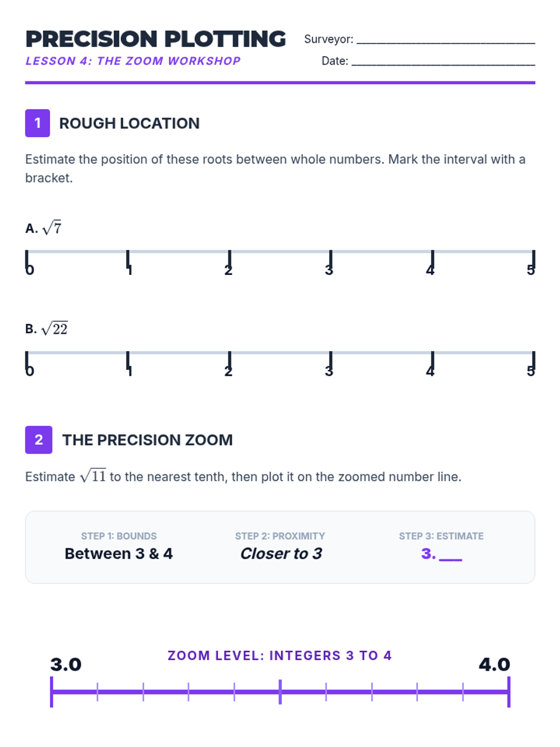Click the purple section 1 number badge
Image resolution: width=560 pixels, height=747 pixels.
pos(37,123)
